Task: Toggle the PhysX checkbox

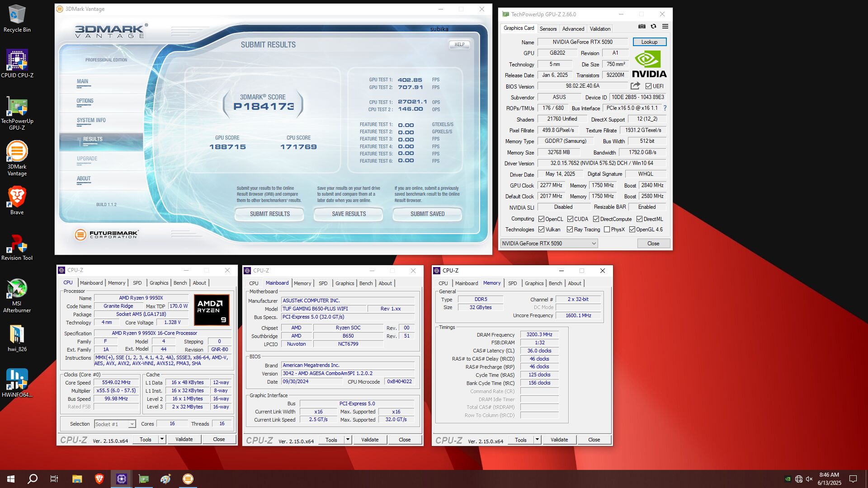Action: pos(607,230)
